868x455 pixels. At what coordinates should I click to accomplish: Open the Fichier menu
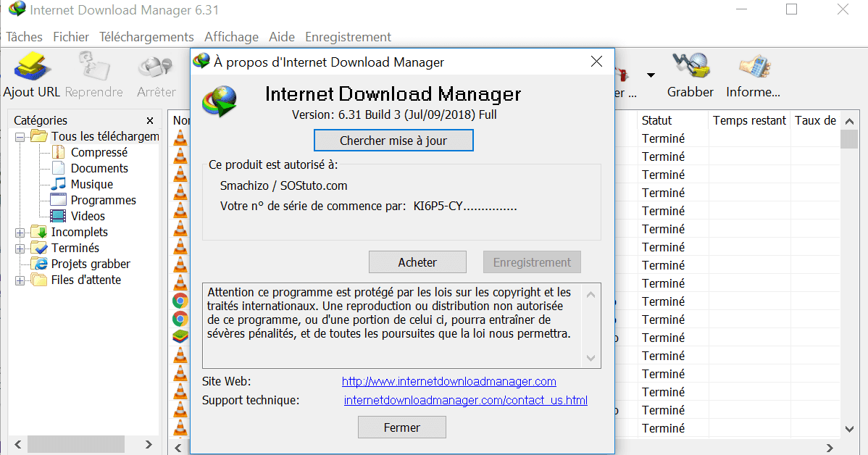(x=71, y=37)
